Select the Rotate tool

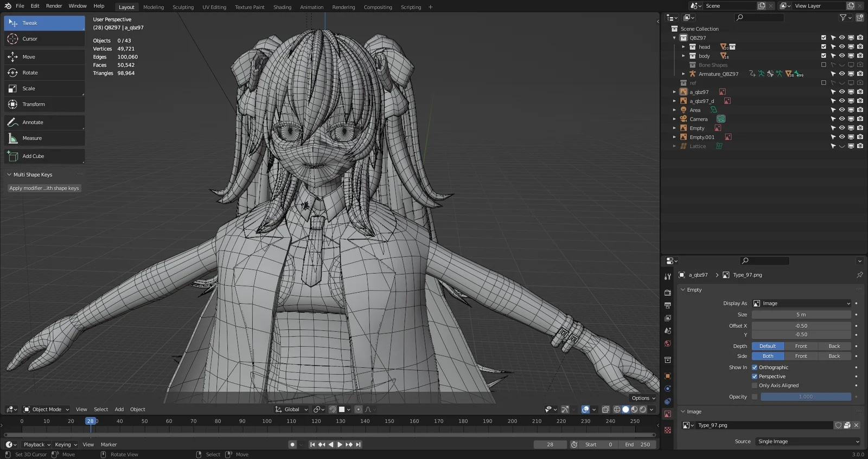30,73
